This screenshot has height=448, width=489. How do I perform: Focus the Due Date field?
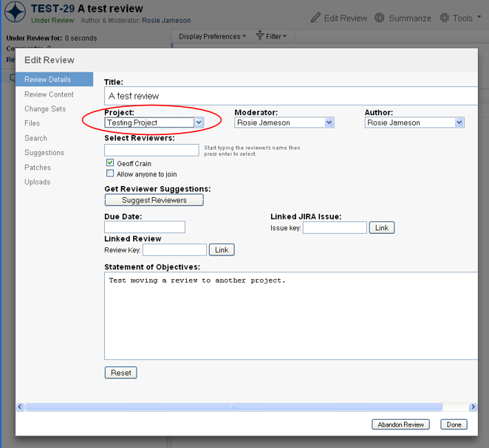click(145, 227)
